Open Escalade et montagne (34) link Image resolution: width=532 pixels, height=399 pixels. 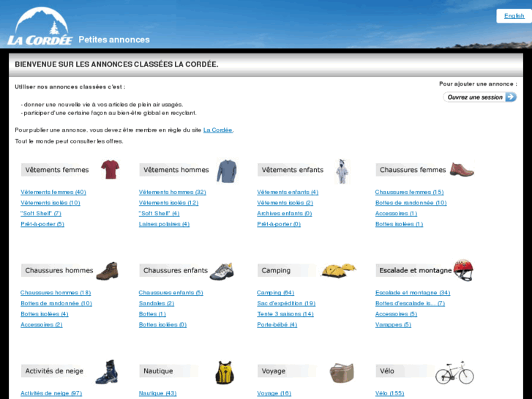[413, 293]
